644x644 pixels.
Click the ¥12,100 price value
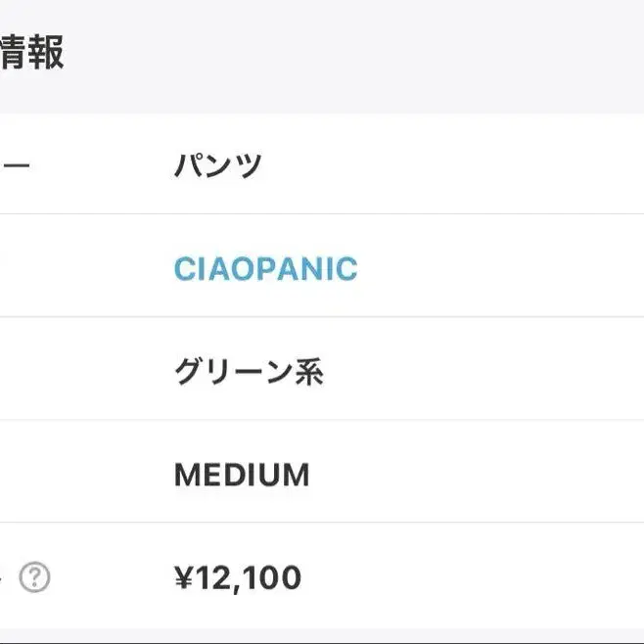click(x=238, y=578)
